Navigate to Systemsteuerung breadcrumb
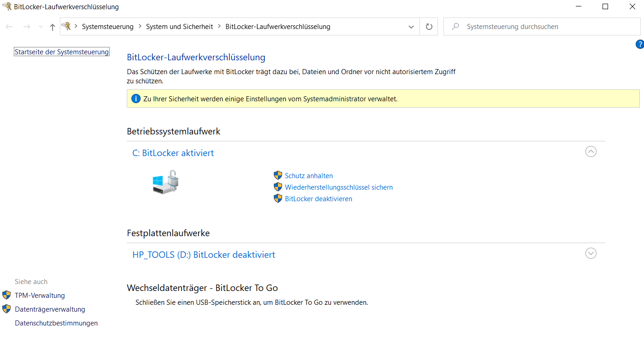Image resolution: width=644 pixels, height=337 pixels. tap(108, 27)
